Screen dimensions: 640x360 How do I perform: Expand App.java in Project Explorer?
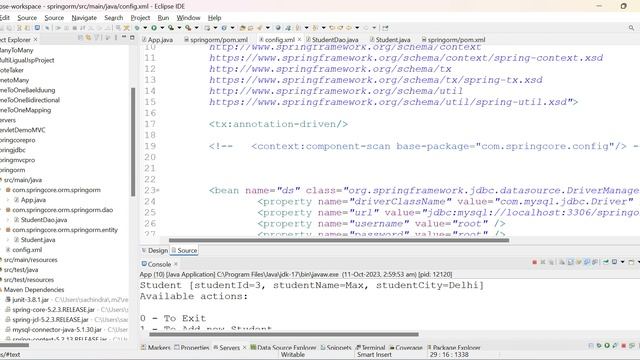pos(8,200)
